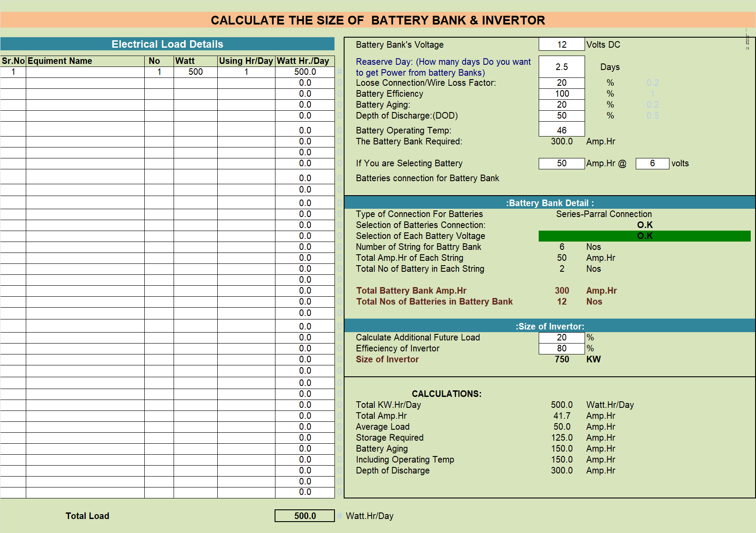Click the 'Calculate Additional Future Load' label
756x533 pixels.
418,338
